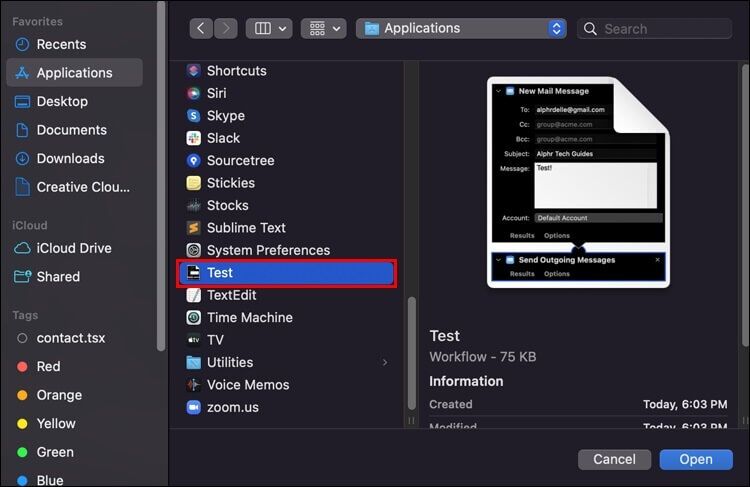Viewport: 750px width, 487px height.
Task: Click the Sublime Text app icon
Action: click(x=193, y=228)
